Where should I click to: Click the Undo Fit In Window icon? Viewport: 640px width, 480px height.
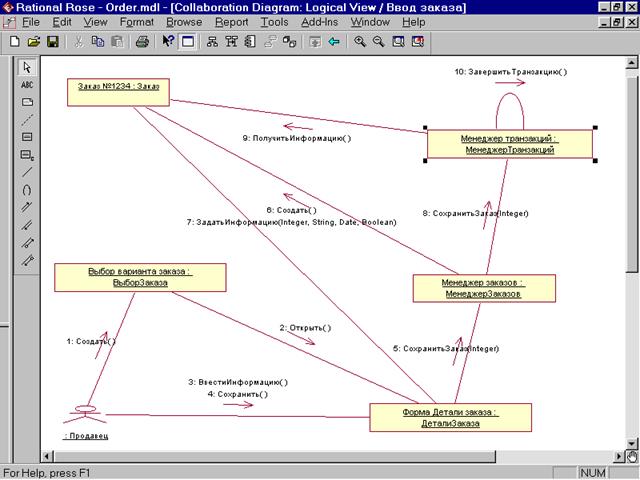click(418, 42)
